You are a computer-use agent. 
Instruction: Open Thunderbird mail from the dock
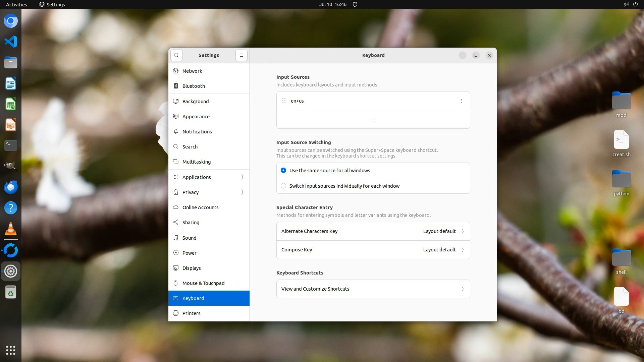(11, 187)
